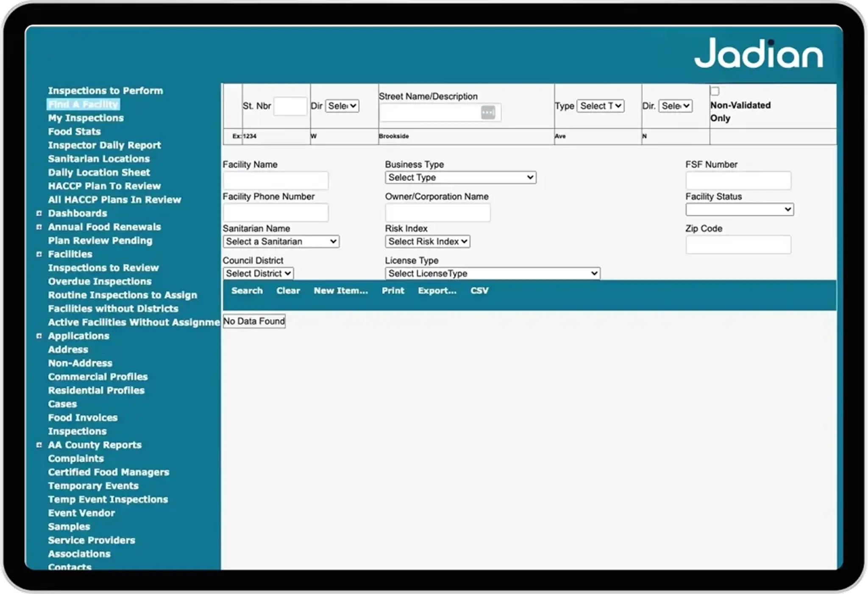Enable the Non-Validated Only checkbox
The width and height of the screenshot is (868, 594).
pos(715,90)
